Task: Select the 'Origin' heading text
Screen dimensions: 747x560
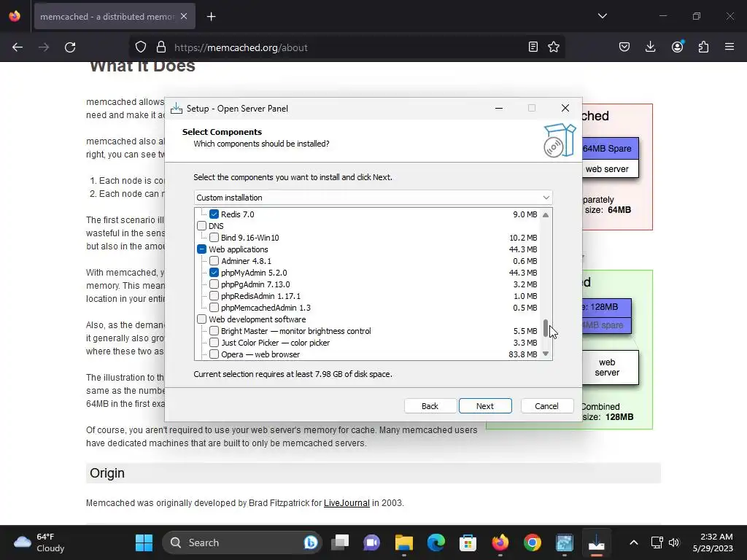Action: tap(107, 472)
